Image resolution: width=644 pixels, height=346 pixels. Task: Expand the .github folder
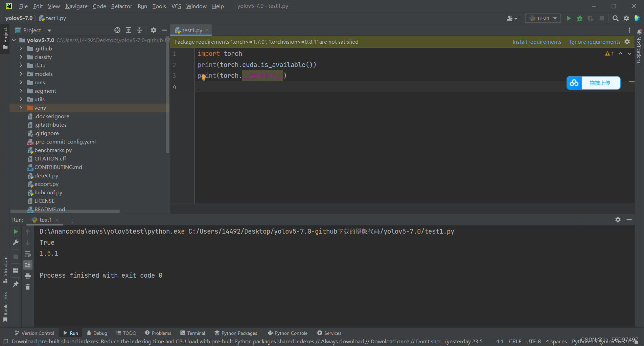pos(21,48)
